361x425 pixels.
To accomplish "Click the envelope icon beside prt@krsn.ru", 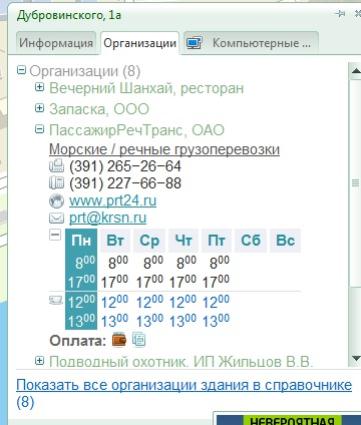I will point(56,218).
